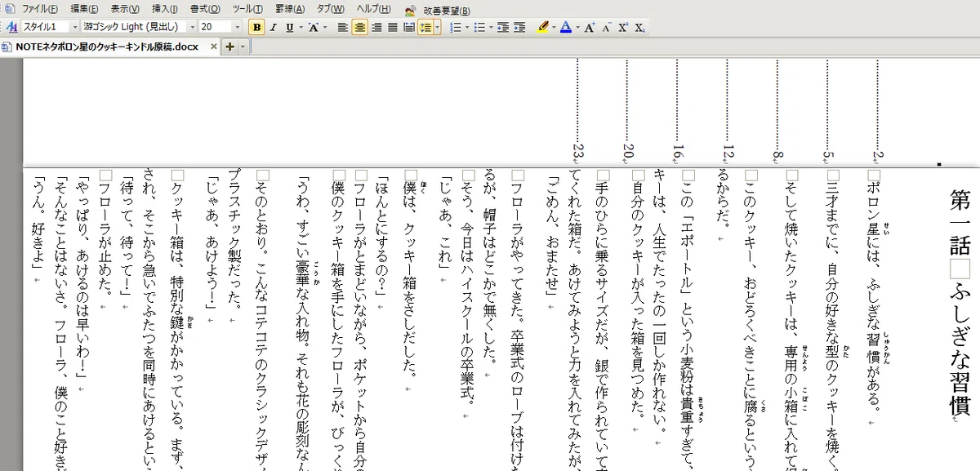
Task: Open the 編集(E) menu
Action: coord(84,10)
